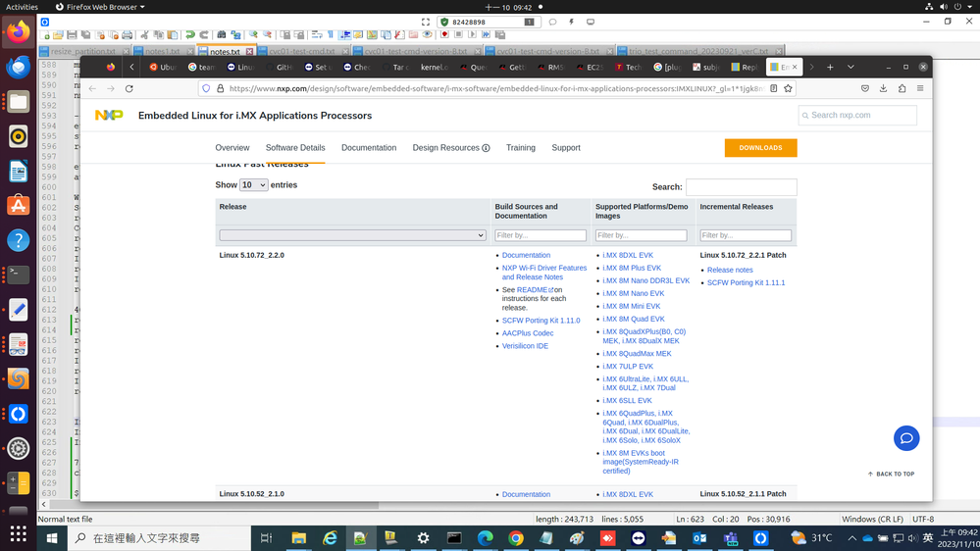Open the AACPlus Codec link
The height and width of the screenshot is (551, 980).
pyautogui.click(x=528, y=333)
